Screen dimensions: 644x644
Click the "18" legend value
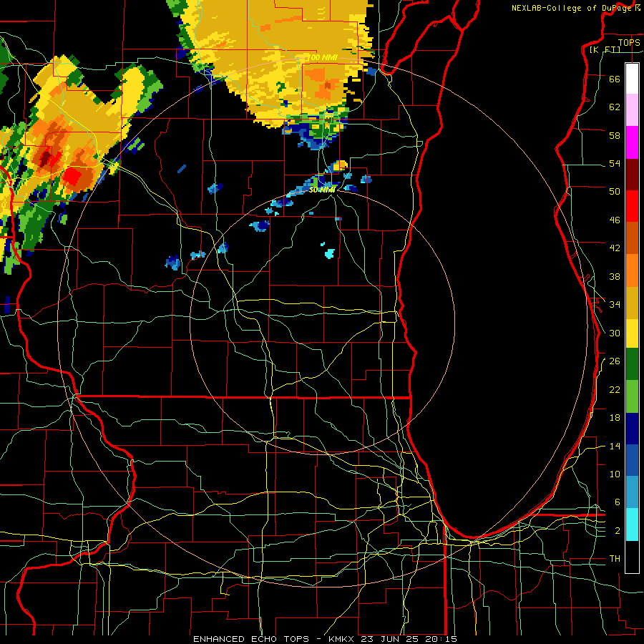click(615, 418)
